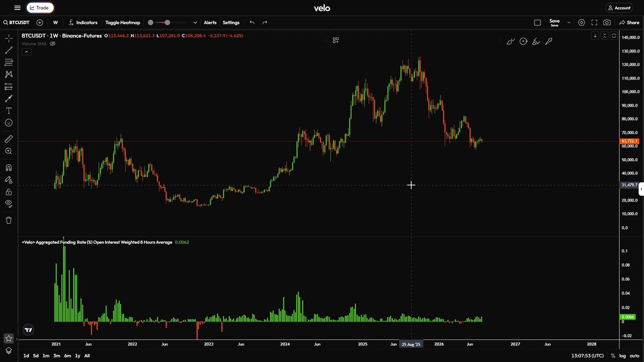Viewport: 644px width, 362px height.
Task: Expand the right side panel
Action: [x=641, y=189]
